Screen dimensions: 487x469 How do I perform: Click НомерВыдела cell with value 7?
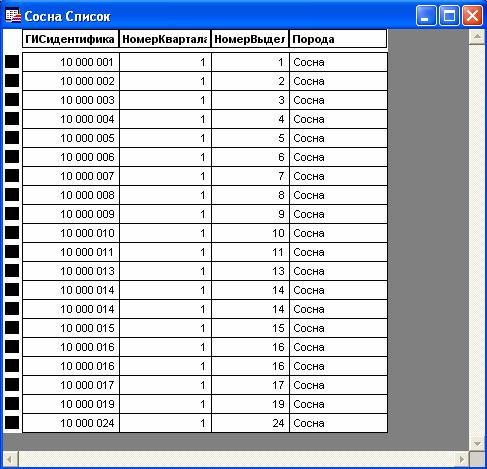(250, 176)
